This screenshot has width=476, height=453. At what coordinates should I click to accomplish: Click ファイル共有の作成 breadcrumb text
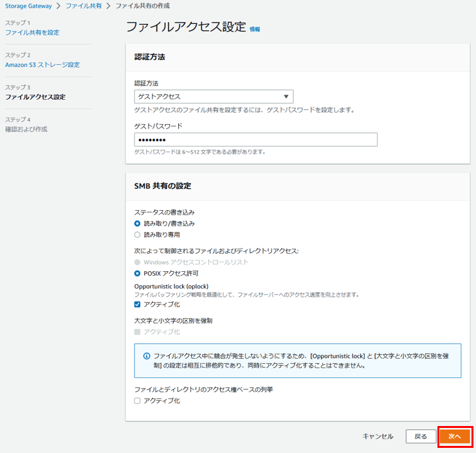(x=143, y=6)
